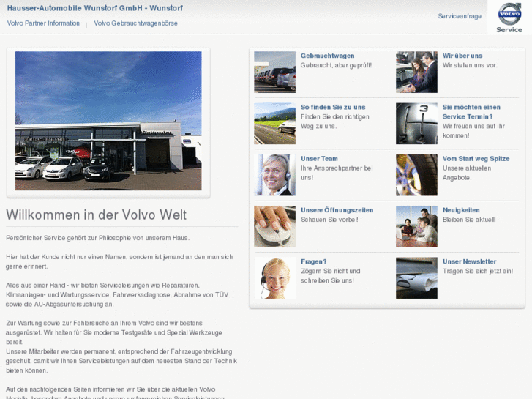
Task: Open the Unser Team link
Action: [x=319, y=159]
